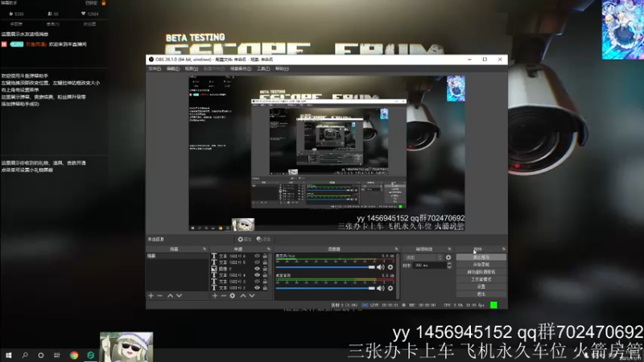Open the 淡出 transition type dropdown
The image size is (644, 362).
click(423, 257)
